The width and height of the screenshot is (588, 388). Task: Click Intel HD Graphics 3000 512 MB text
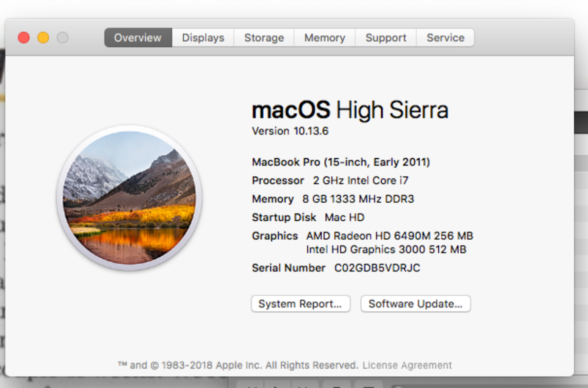(x=386, y=249)
